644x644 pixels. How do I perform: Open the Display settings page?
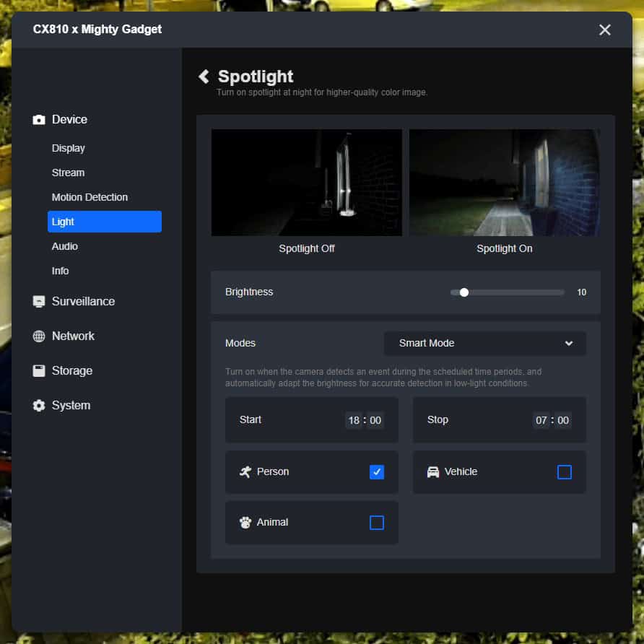click(x=69, y=148)
